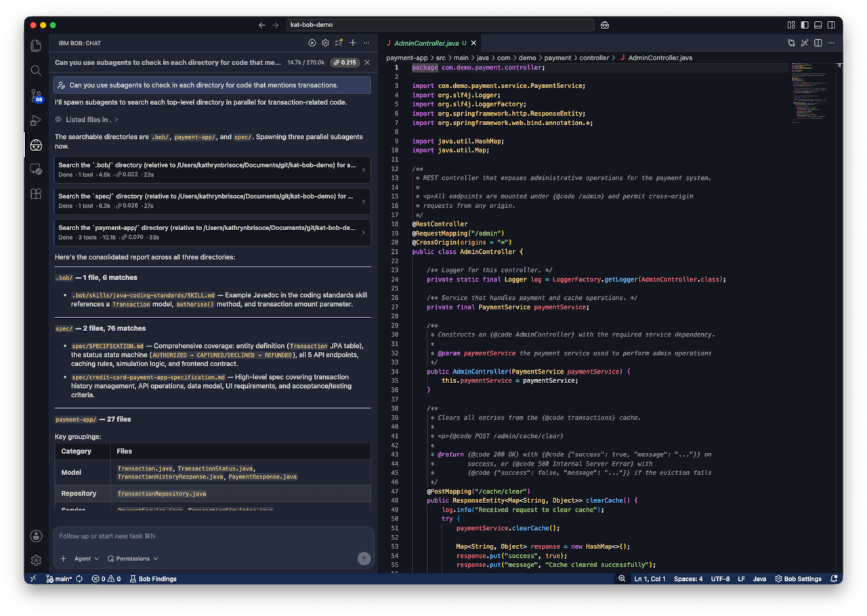The image size is (867, 616).
Task: Open remote window indicator in status bar
Action: click(x=33, y=579)
